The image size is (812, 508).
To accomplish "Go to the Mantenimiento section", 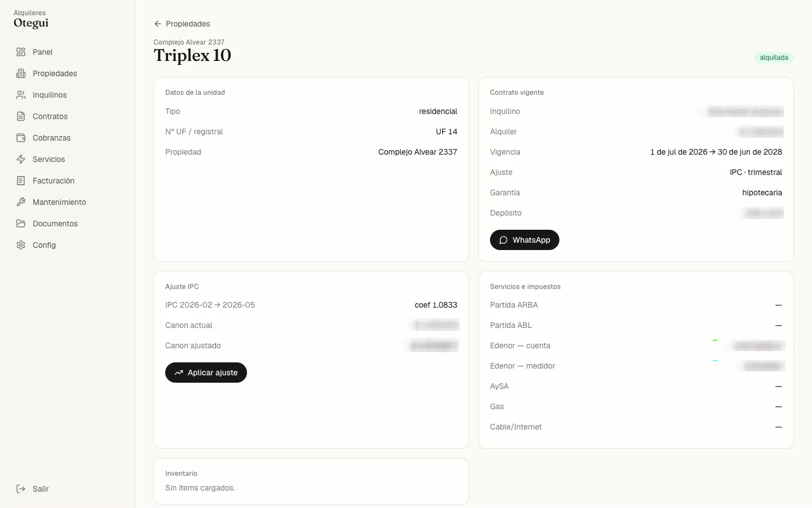I will [x=68, y=202].
